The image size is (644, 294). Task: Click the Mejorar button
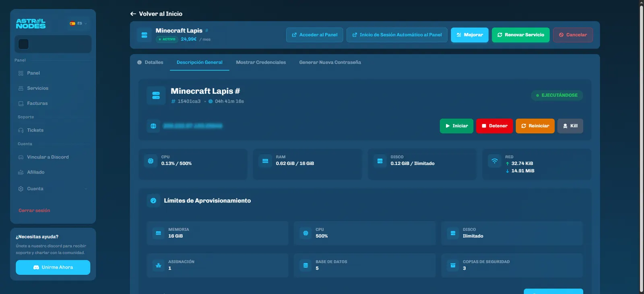coord(470,35)
